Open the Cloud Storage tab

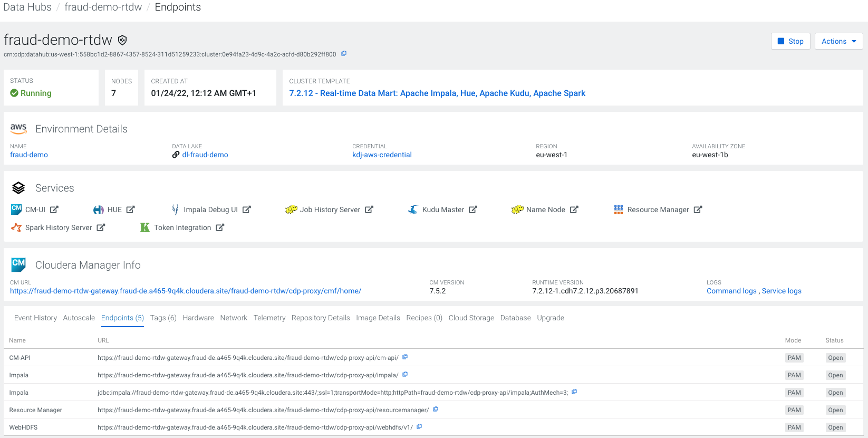click(471, 318)
